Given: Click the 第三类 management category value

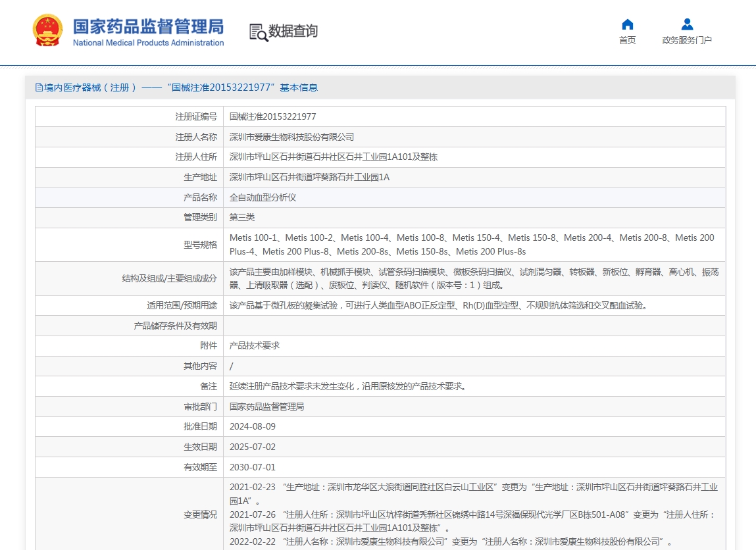Looking at the screenshot, I should 242,217.
